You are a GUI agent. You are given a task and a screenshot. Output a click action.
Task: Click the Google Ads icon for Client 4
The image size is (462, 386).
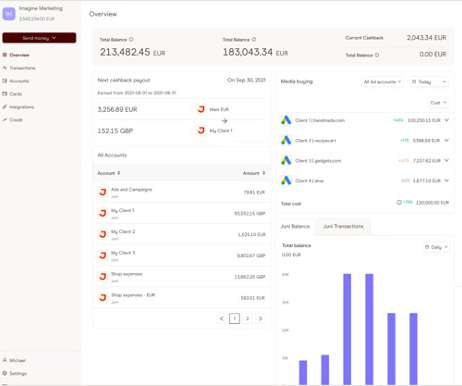click(286, 181)
